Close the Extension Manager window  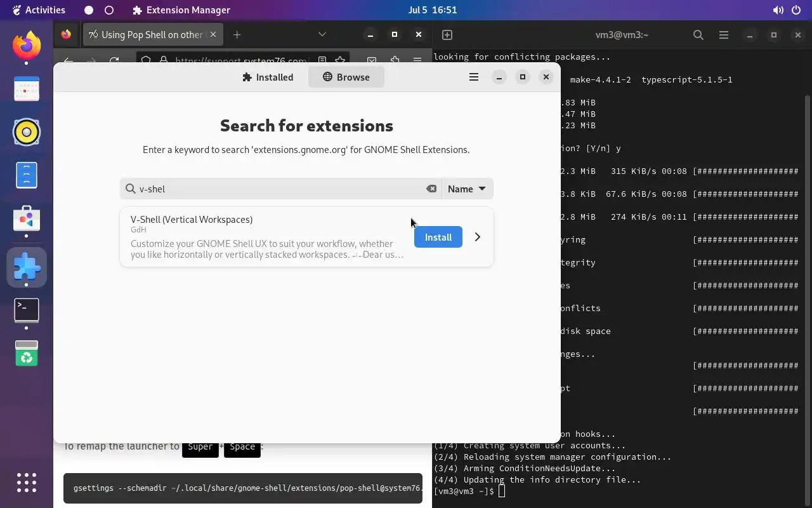tap(546, 77)
